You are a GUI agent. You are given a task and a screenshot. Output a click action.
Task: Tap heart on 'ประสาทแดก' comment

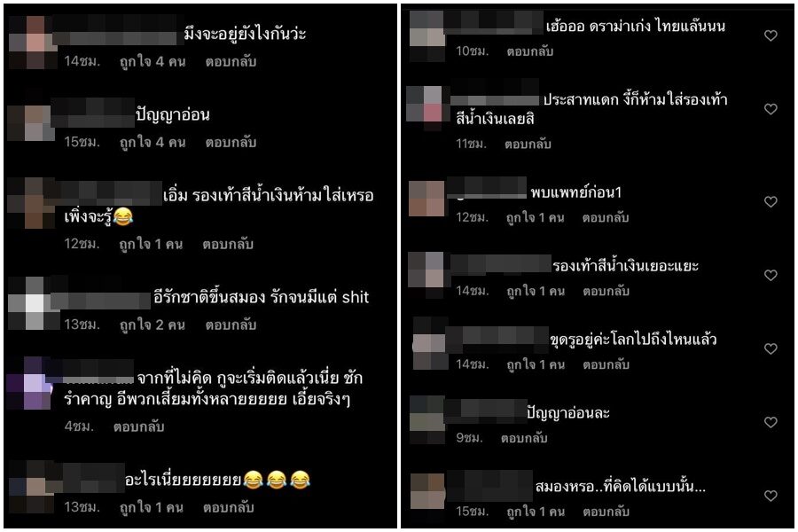771,108
